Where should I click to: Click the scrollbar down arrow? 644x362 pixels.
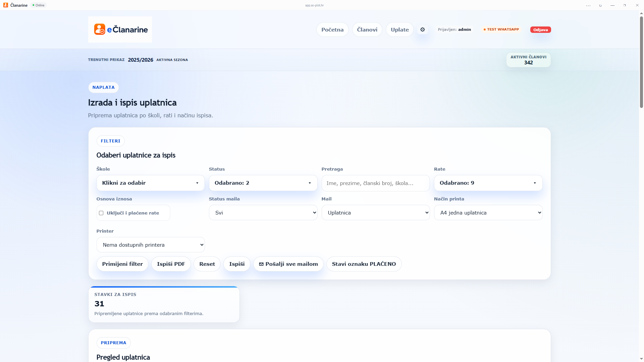641,359
